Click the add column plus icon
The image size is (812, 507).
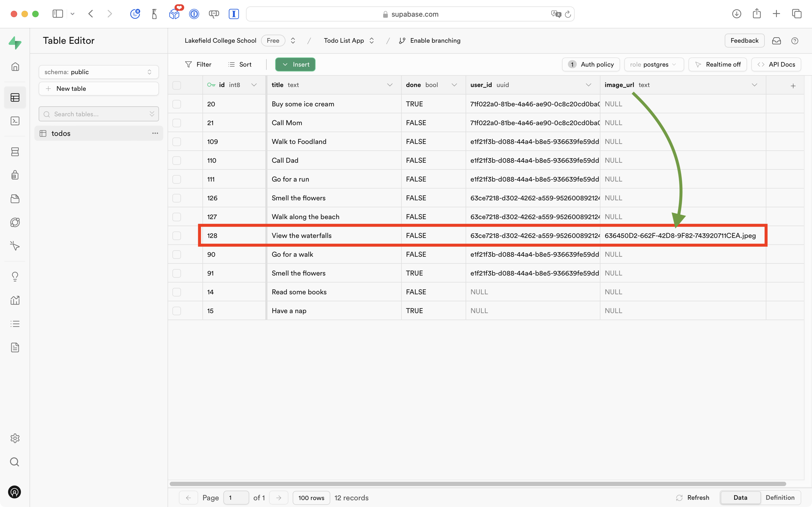(793, 86)
